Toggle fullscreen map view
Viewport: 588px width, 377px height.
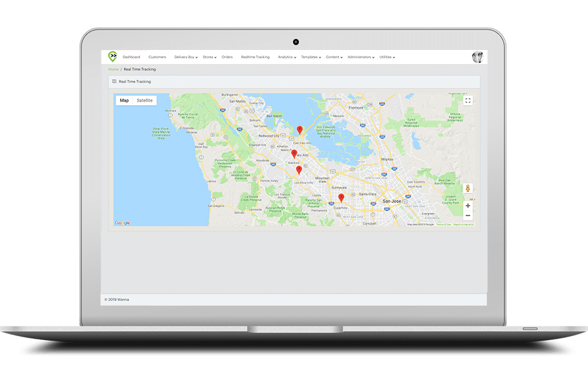point(467,101)
